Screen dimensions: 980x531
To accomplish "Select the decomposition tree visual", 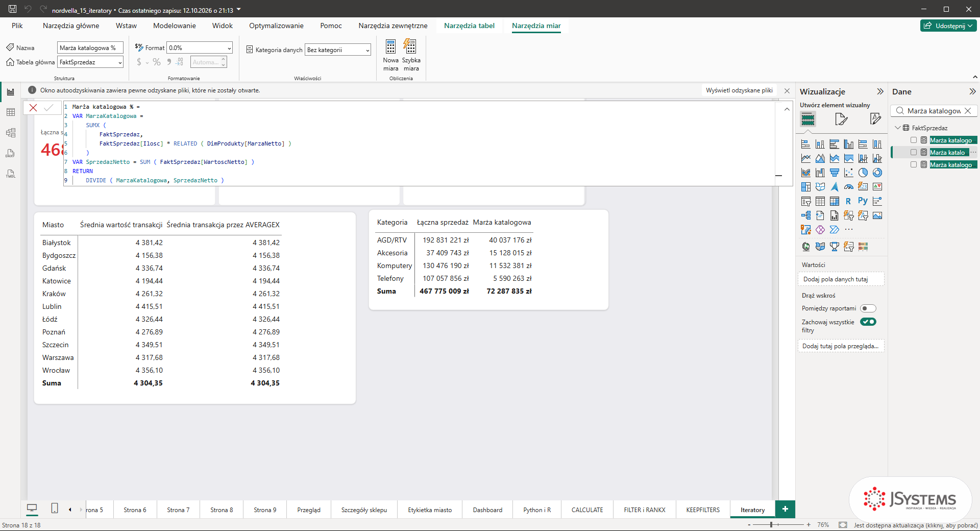I will [x=806, y=215].
